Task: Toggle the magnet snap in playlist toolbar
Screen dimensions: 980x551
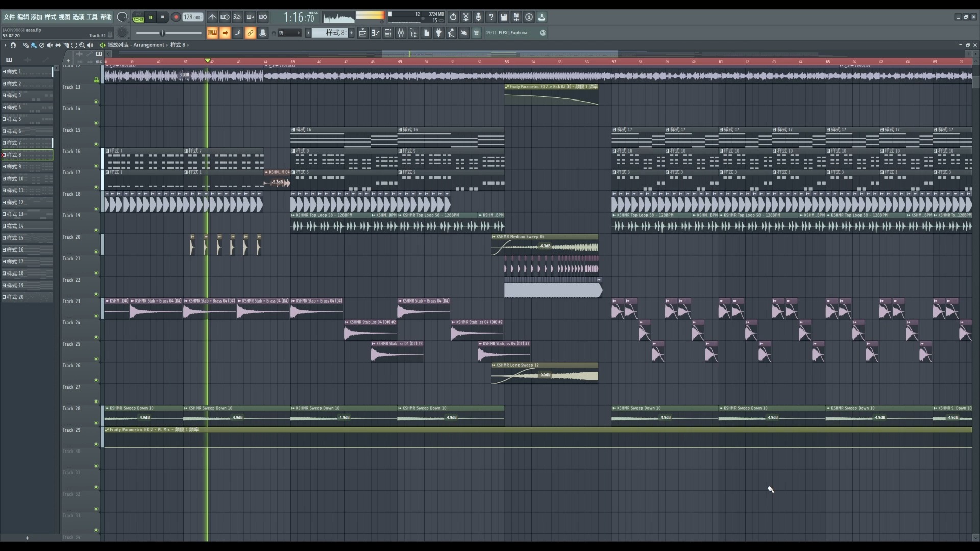Action: tap(13, 45)
